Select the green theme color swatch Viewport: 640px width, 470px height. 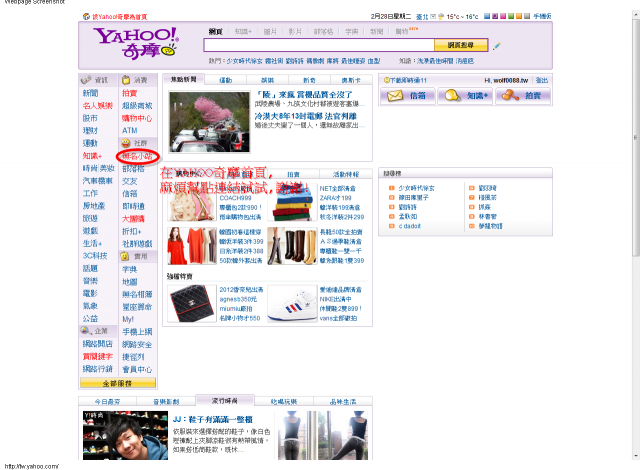point(511,16)
